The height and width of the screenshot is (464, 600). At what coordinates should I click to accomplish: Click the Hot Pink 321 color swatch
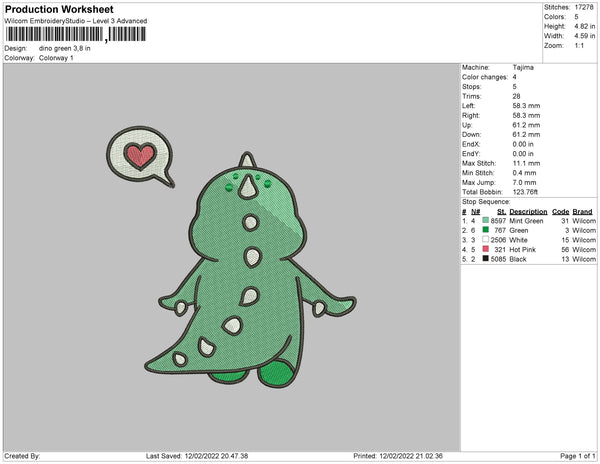[486, 249]
